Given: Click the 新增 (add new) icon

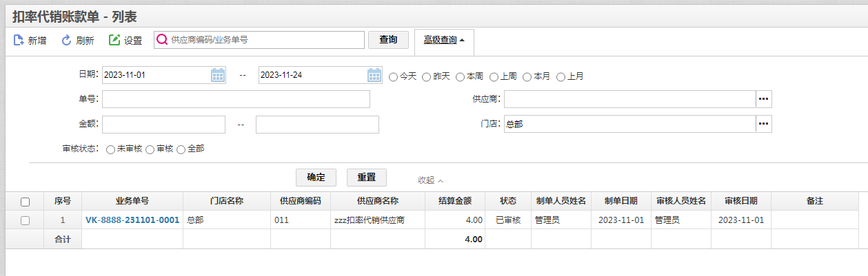Looking at the screenshot, I should pyautogui.click(x=19, y=41).
